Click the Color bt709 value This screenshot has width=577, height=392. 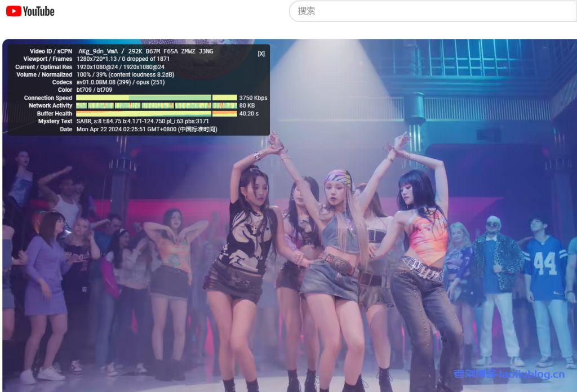click(x=94, y=90)
